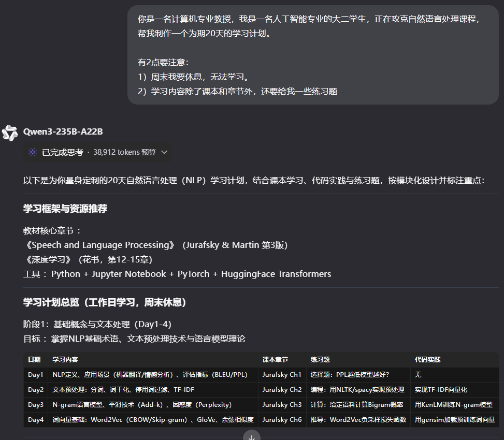Click the Day2 table cell

click(36, 390)
